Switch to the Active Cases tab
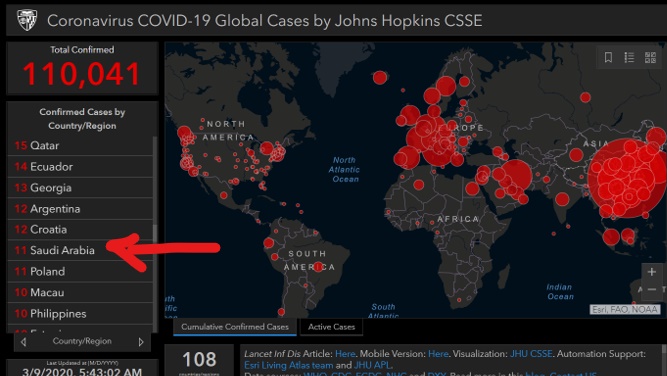 point(331,327)
